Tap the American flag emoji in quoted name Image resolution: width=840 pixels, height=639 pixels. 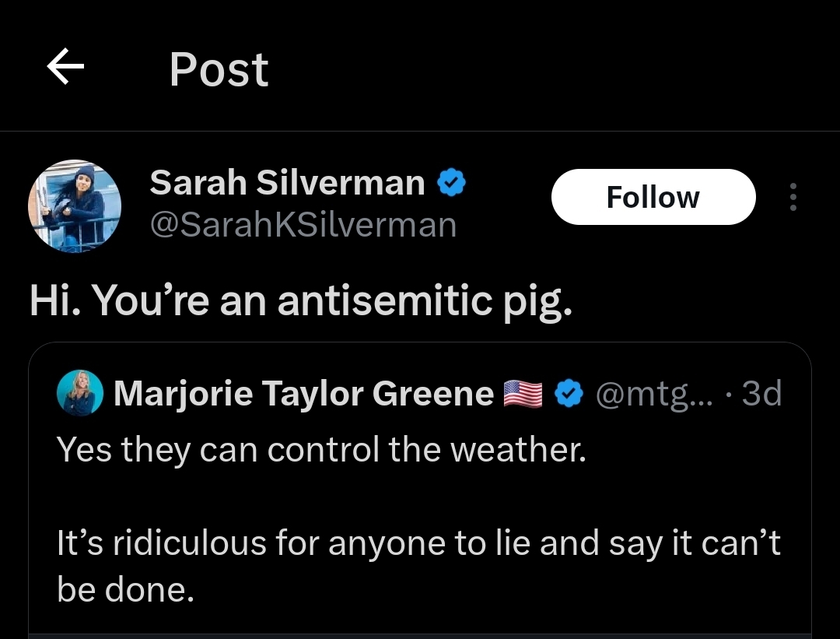click(523, 394)
